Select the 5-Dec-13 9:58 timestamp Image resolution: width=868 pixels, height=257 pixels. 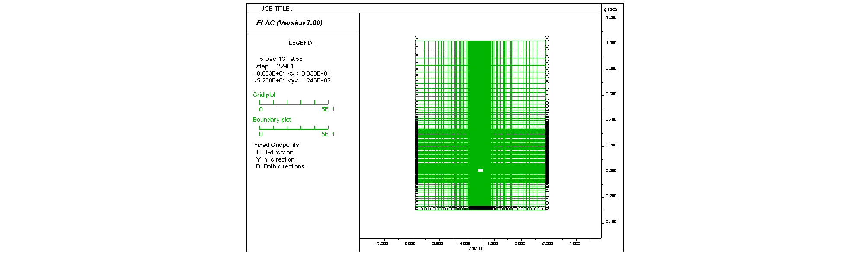coord(281,59)
